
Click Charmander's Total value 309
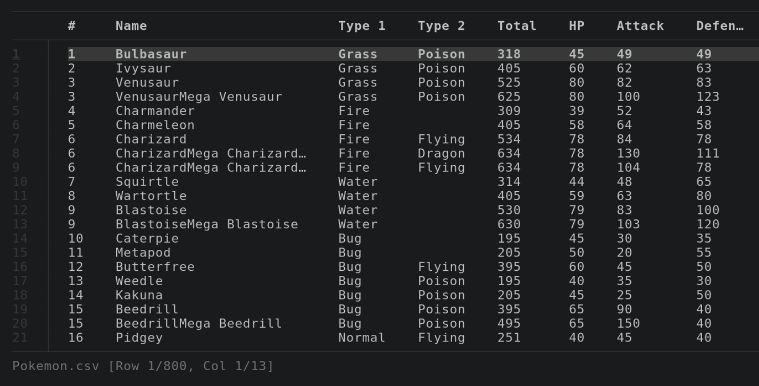509,110
